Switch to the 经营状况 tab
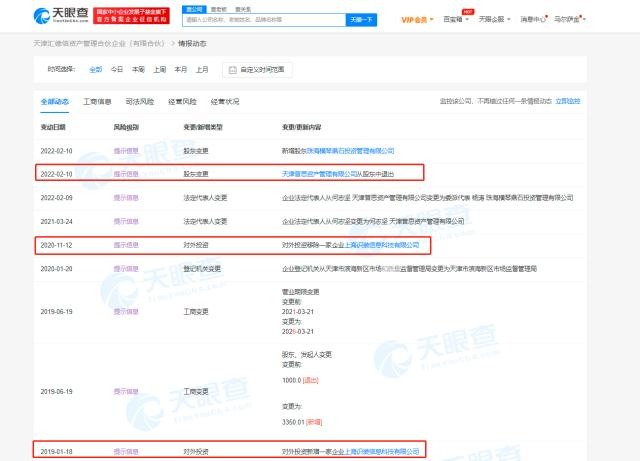 (x=225, y=101)
